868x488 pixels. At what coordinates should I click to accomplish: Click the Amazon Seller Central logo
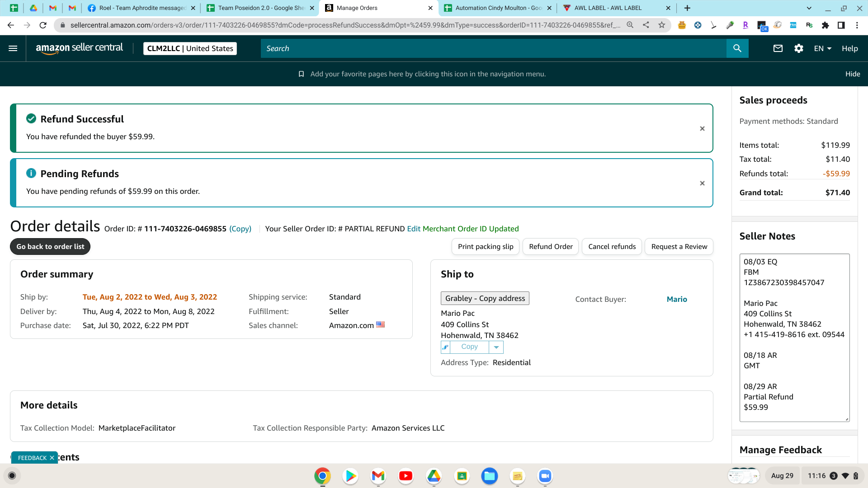[79, 48]
